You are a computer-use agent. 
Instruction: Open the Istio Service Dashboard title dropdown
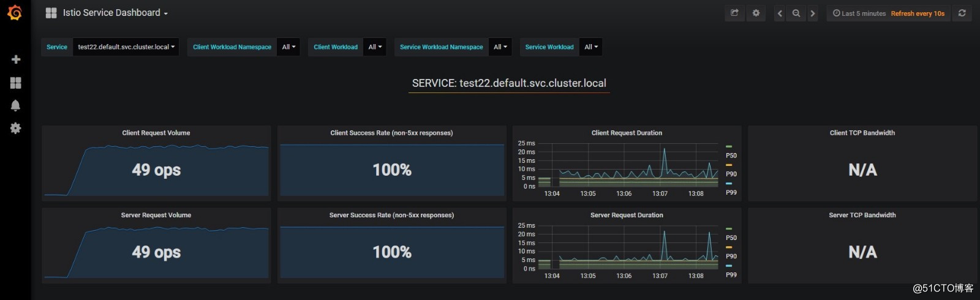(115, 13)
